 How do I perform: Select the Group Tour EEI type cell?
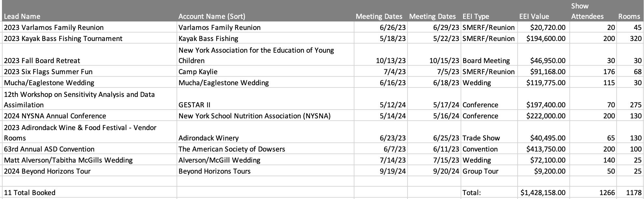click(x=489, y=171)
